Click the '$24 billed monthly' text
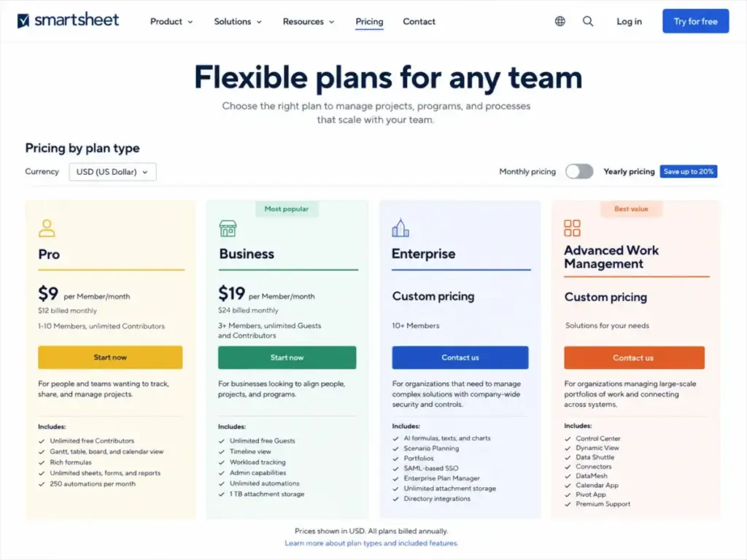The height and width of the screenshot is (560, 747). (x=248, y=310)
